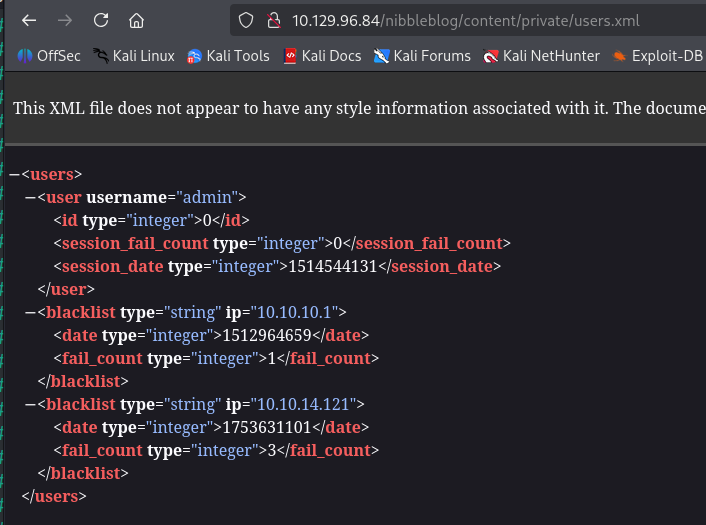Reload the users.xml page
This screenshot has height=525, width=706.
(101, 20)
